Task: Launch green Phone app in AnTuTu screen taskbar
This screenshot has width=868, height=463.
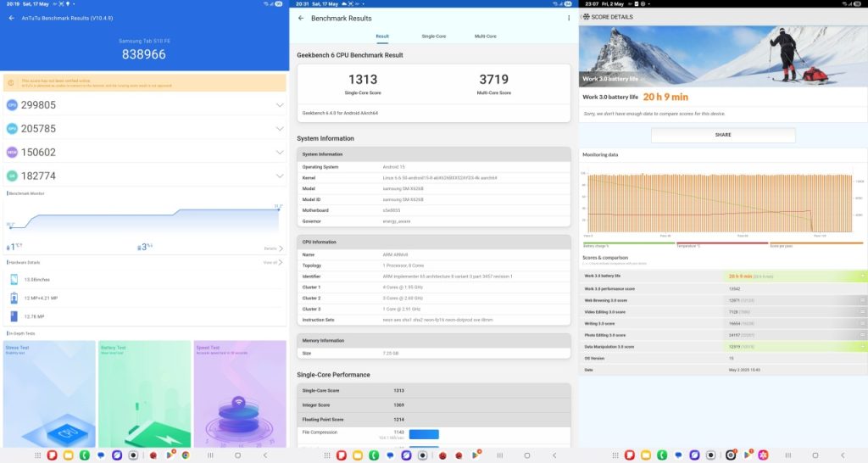Action: pyautogui.click(x=84, y=455)
